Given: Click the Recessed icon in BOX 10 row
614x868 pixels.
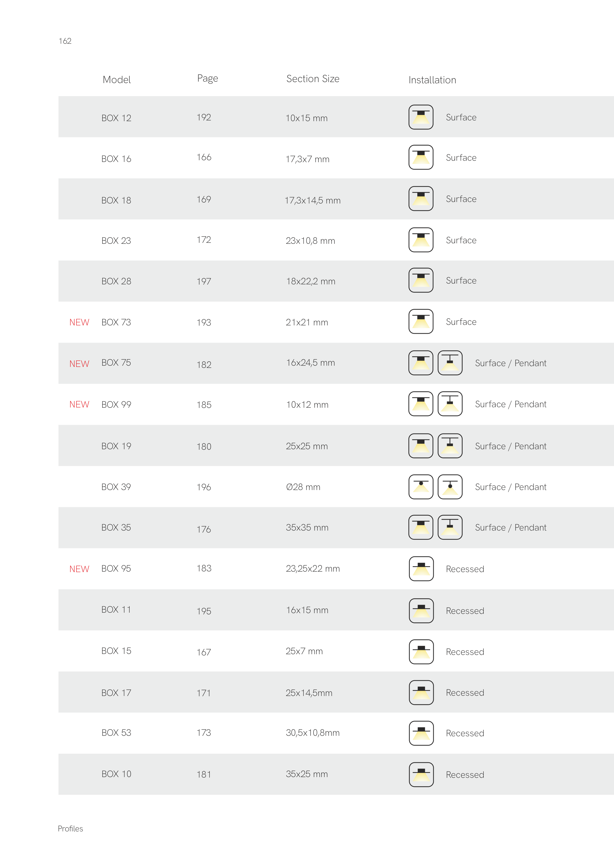Looking at the screenshot, I should tap(421, 774).
